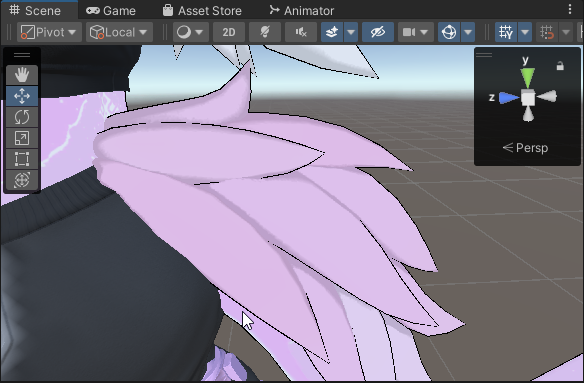Select the Move tool

22,96
